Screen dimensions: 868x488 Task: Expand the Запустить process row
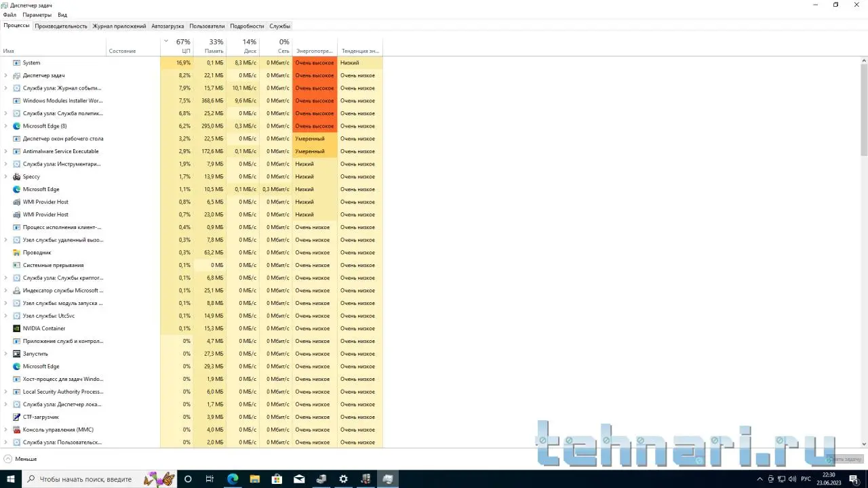pyautogui.click(x=6, y=354)
